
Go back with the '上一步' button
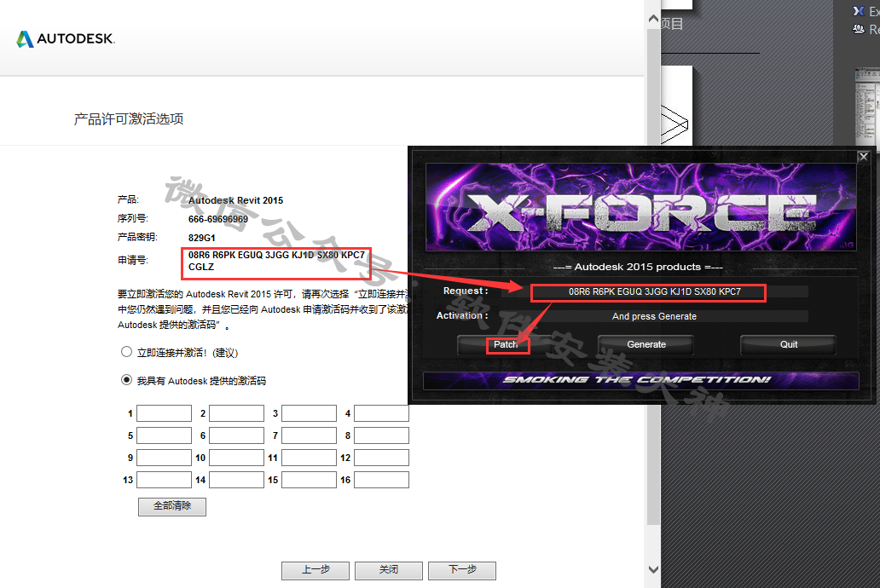coord(316,570)
